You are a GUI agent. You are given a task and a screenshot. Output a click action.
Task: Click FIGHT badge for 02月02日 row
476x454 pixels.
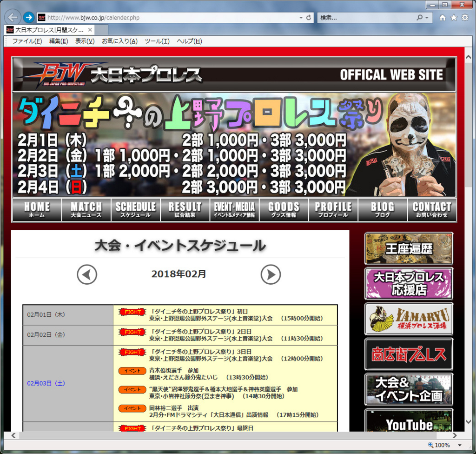pos(132,332)
